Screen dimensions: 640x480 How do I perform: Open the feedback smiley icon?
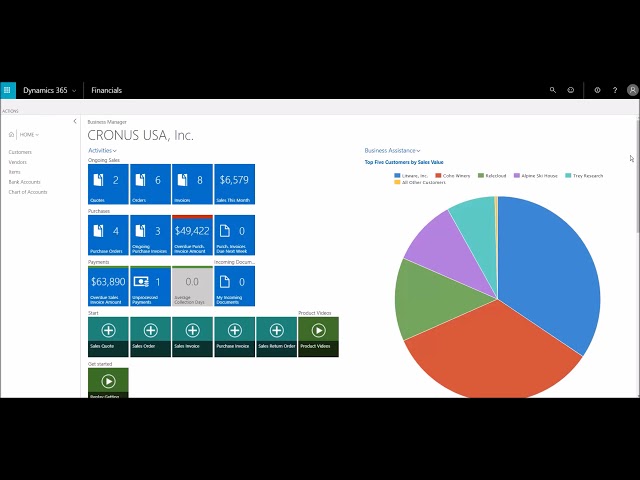571,90
